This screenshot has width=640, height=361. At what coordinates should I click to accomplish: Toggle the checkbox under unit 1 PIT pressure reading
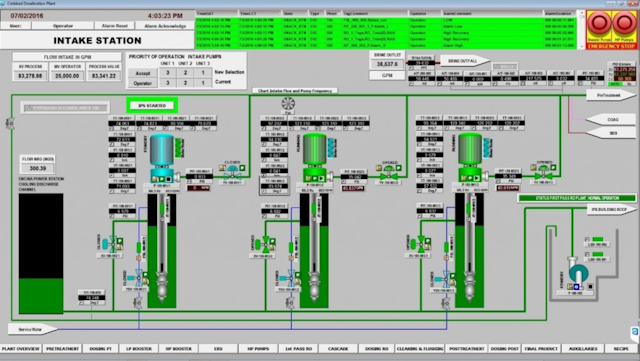click(111, 216)
